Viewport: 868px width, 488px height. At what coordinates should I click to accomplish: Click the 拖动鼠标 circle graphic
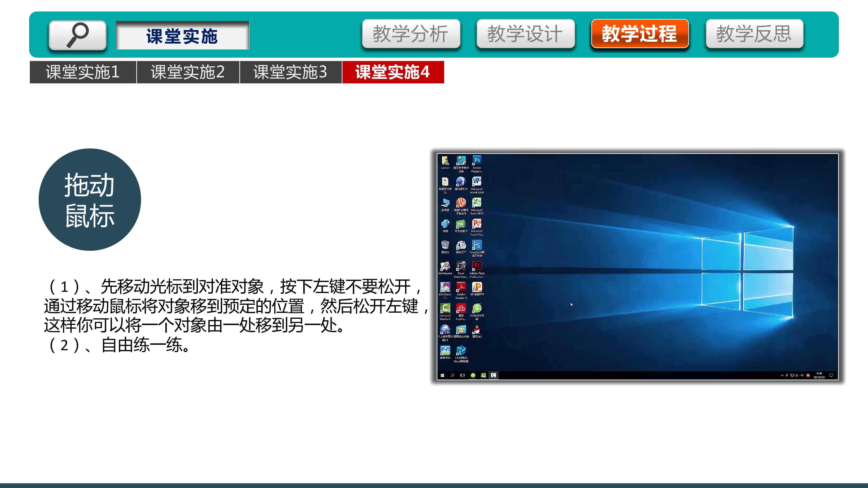click(90, 199)
